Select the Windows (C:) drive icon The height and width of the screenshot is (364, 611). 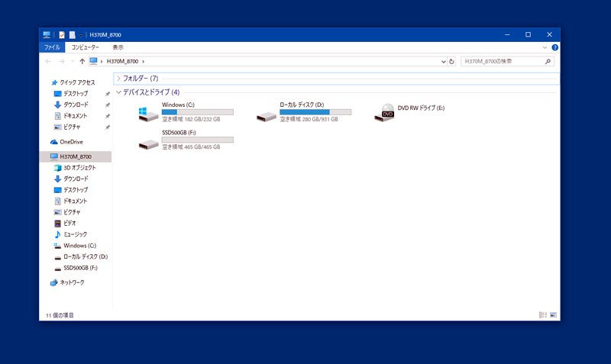click(148, 114)
